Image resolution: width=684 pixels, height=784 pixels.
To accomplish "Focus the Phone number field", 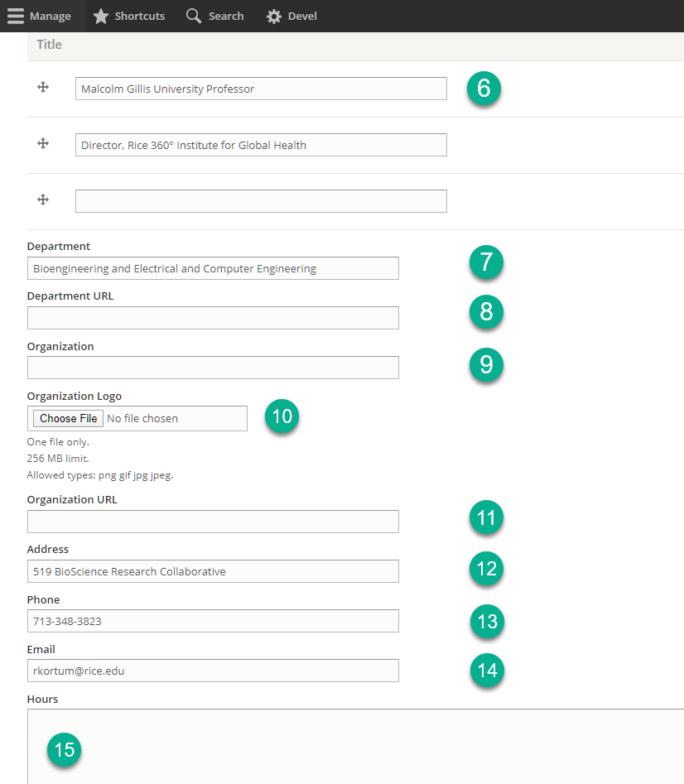I will tap(213, 621).
